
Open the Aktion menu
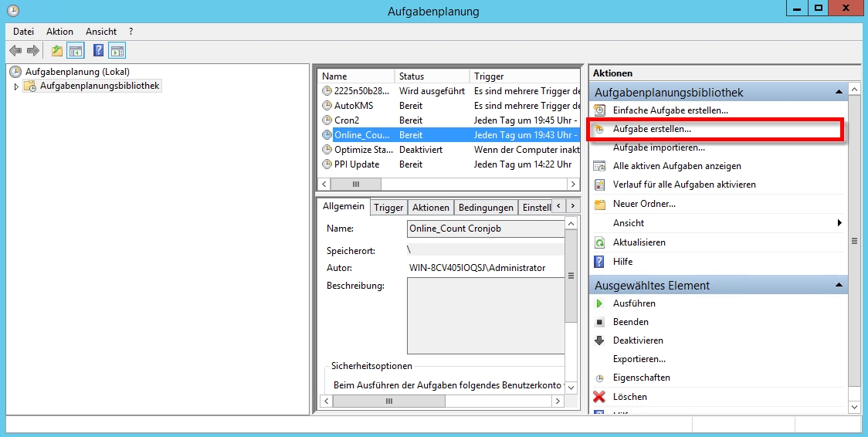pyautogui.click(x=59, y=32)
